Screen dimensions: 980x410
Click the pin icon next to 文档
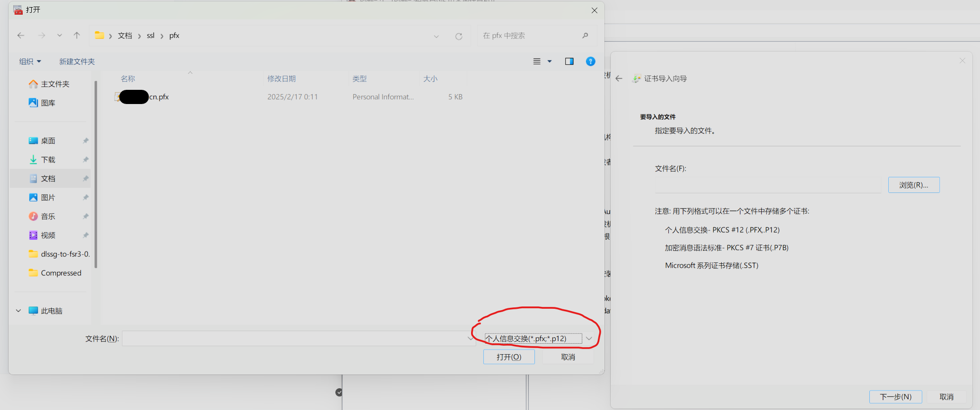pos(86,179)
